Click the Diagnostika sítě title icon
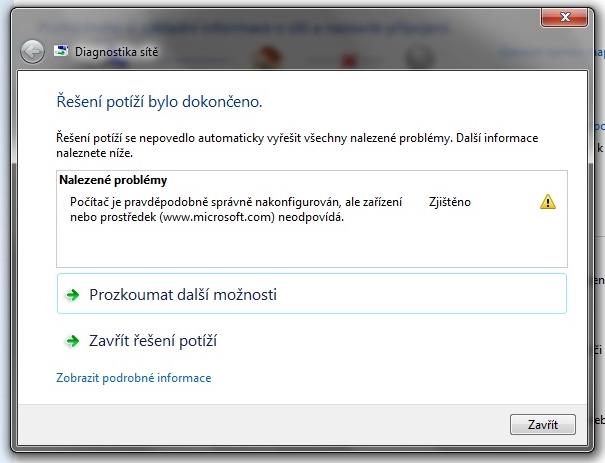The width and height of the screenshot is (605, 463). pos(61,51)
